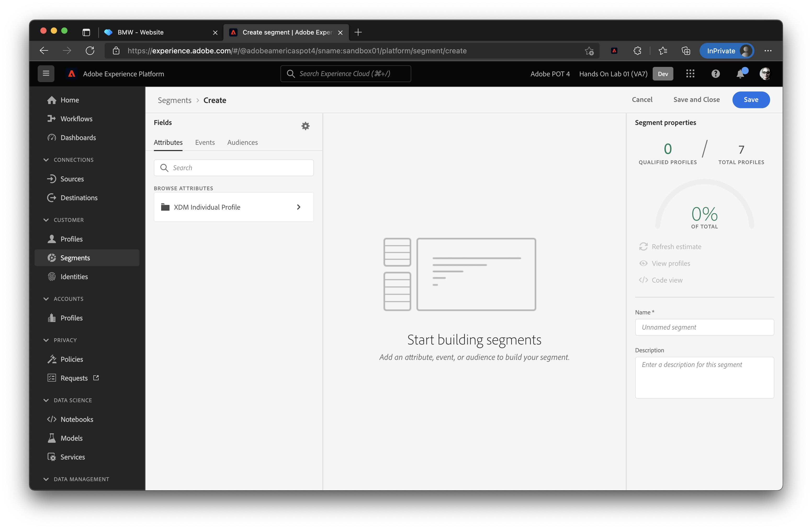Screen dimensions: 812x529
Task: Open Sources under Connections
Action: (x=72, y=179)
